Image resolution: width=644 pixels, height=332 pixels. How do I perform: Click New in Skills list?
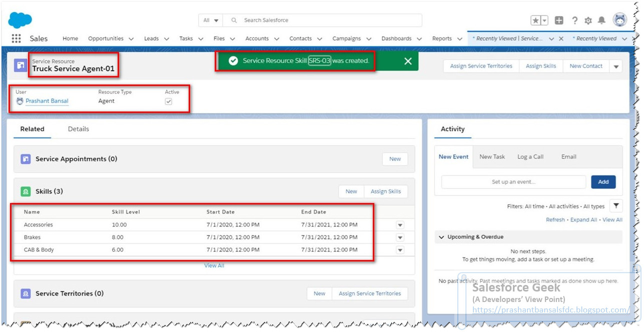point(351,191)
